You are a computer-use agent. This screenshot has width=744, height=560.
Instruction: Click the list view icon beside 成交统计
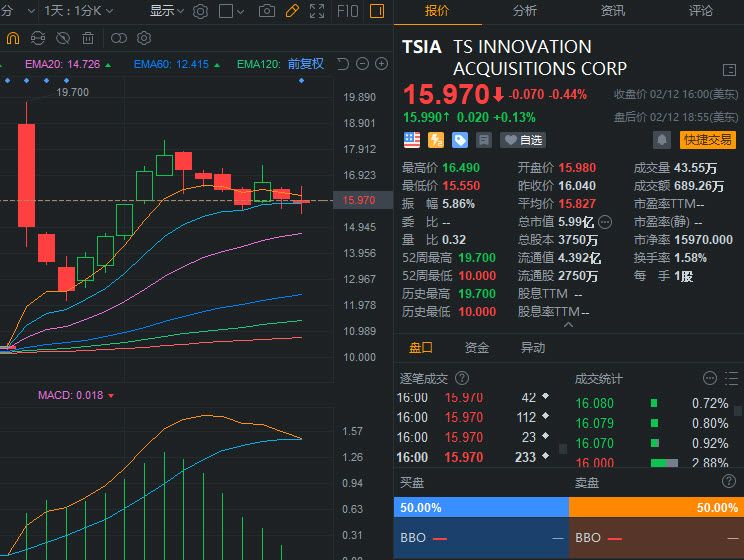coord(731,378)
